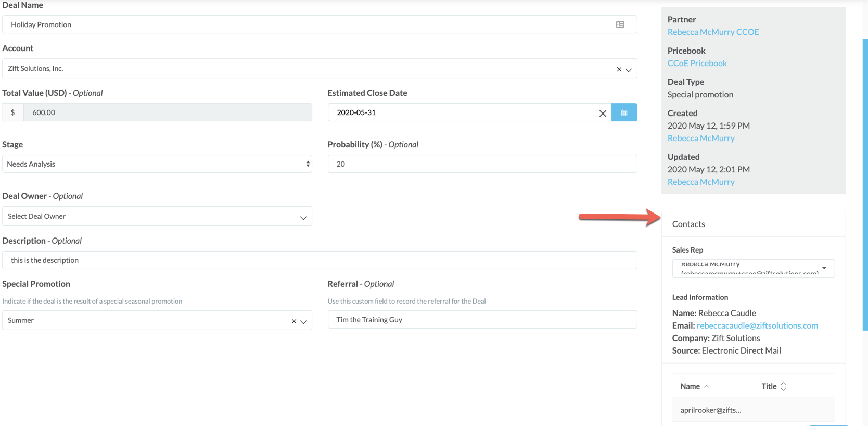Open the Stage dropdown showing Needs Analysis
This screenshot has height=426, width=868.
157,164
